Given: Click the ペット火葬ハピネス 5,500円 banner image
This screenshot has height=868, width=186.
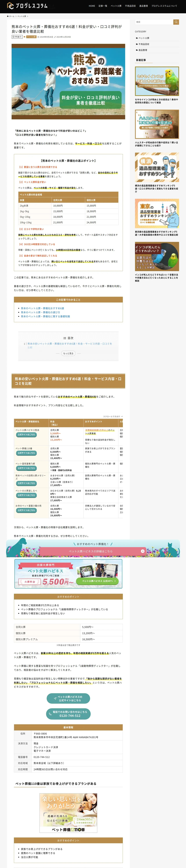Looking at the screenshot, I should (68, 574).
